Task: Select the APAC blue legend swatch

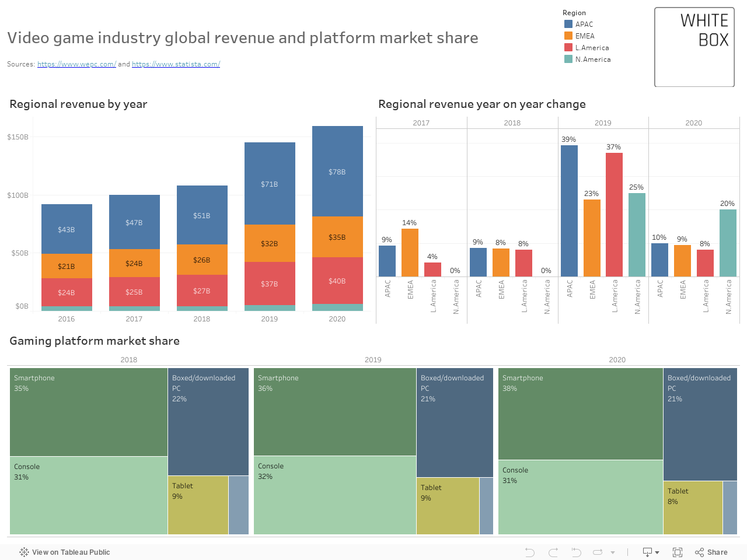Action: (568, 24)
